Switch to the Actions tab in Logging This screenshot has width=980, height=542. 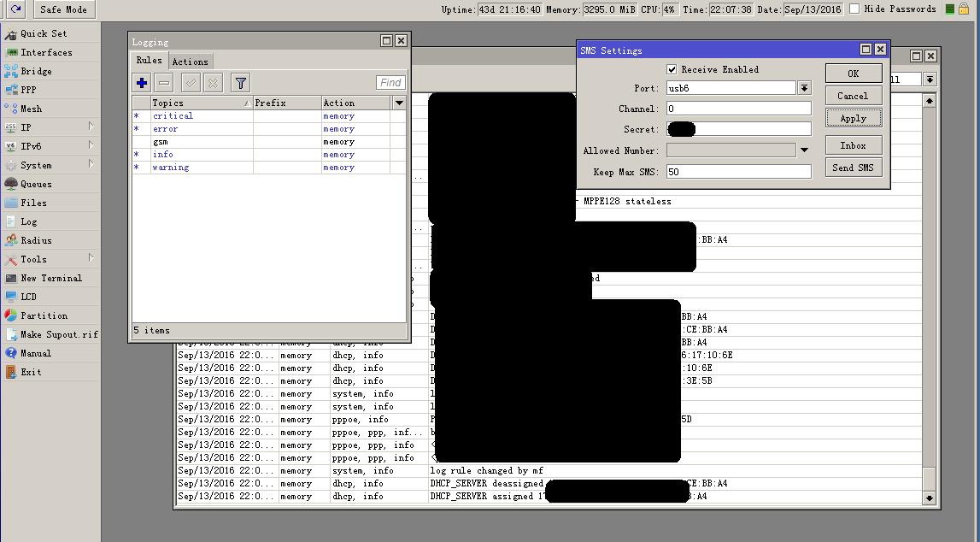tap(191, 61)
